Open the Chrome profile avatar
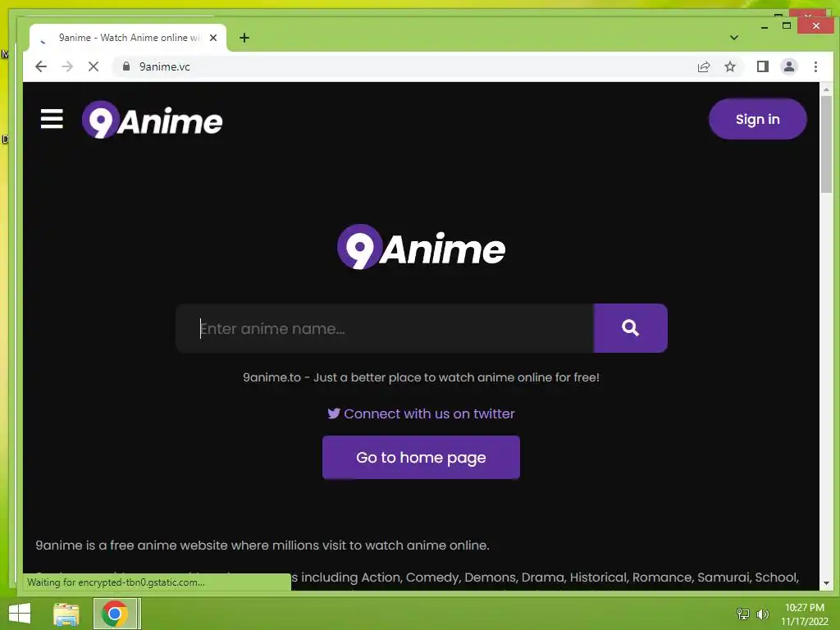840x630 pixels. [789, 66]
